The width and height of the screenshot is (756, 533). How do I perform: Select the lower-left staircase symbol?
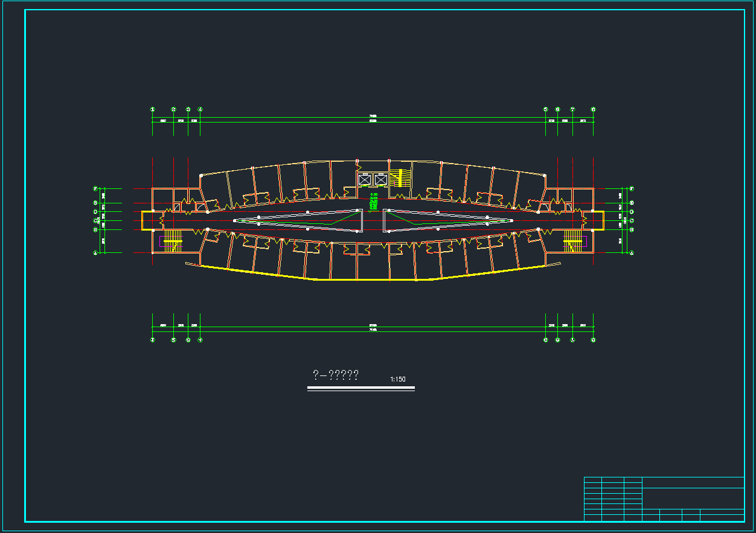[173, 240]
